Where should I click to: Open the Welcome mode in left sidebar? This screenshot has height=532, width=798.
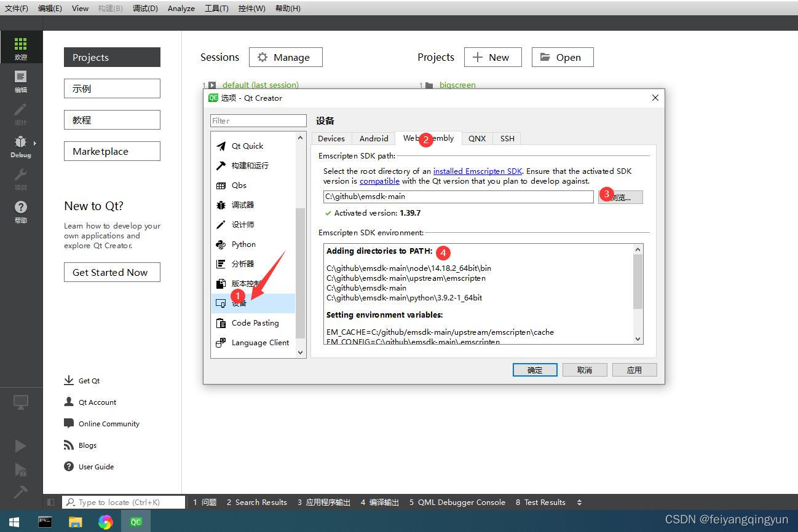[21, 47]
